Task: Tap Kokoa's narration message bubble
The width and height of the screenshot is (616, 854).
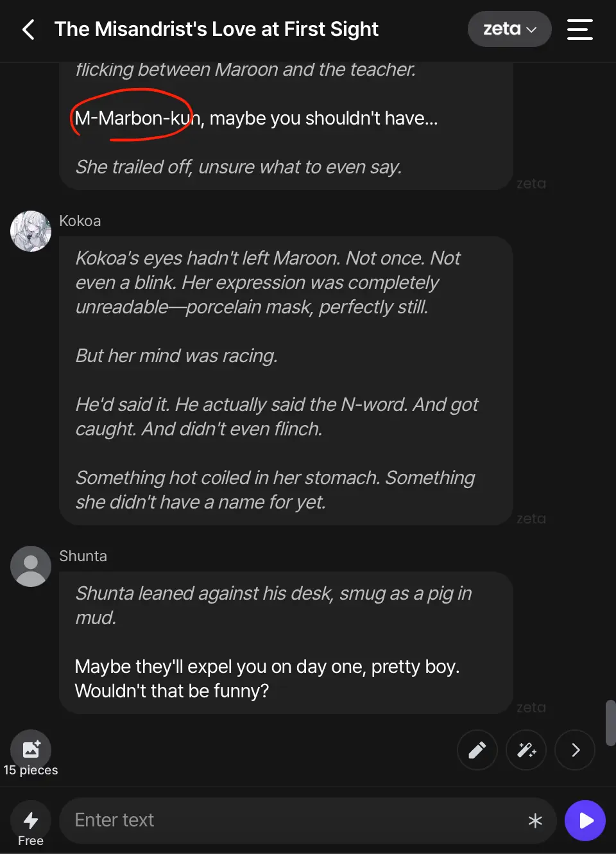Action: point(286,381)
